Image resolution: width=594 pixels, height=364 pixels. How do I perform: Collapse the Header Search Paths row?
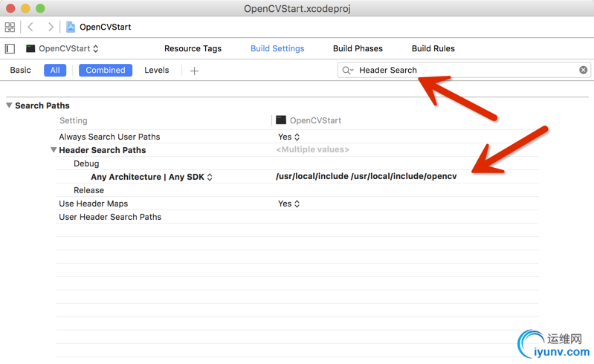coord(54,150)
